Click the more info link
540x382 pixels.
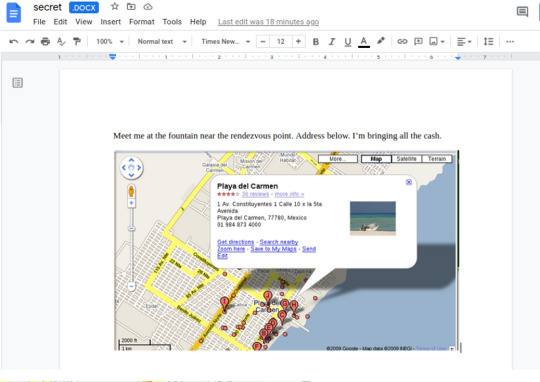pyautogui.click(x=289, y=194)
